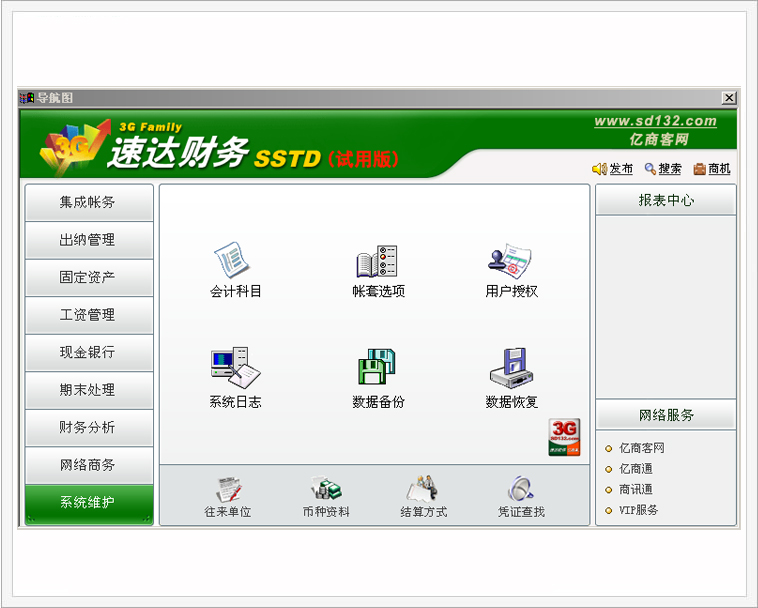
Task: Click the 搜索 magnifier icon
Action: (x=650, y=169)
